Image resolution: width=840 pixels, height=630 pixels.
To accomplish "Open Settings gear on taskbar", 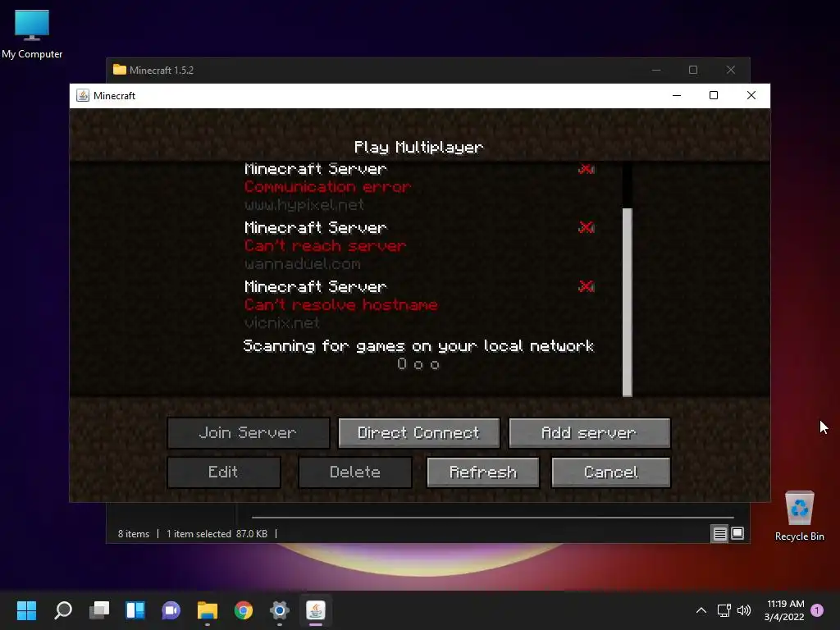I will pyautogui.click(x=279, y=610).
